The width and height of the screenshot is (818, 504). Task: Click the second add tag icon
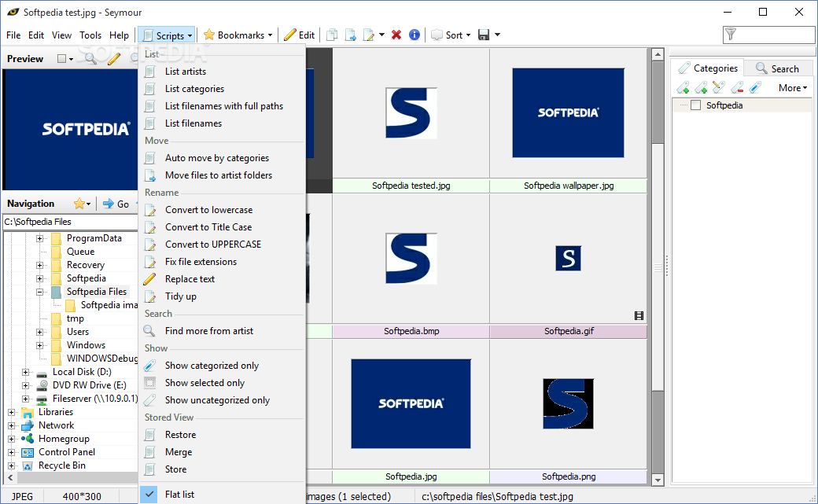coord(701,87)
